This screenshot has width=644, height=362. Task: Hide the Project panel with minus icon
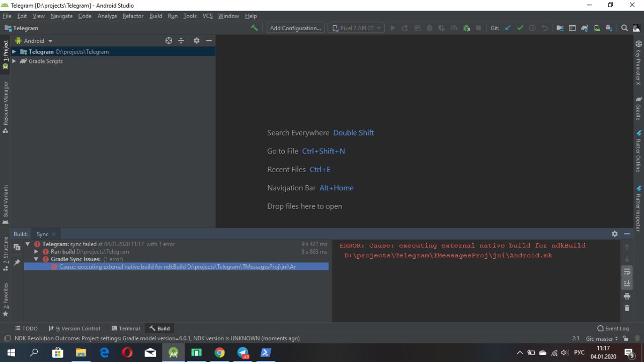coord(209,41)
